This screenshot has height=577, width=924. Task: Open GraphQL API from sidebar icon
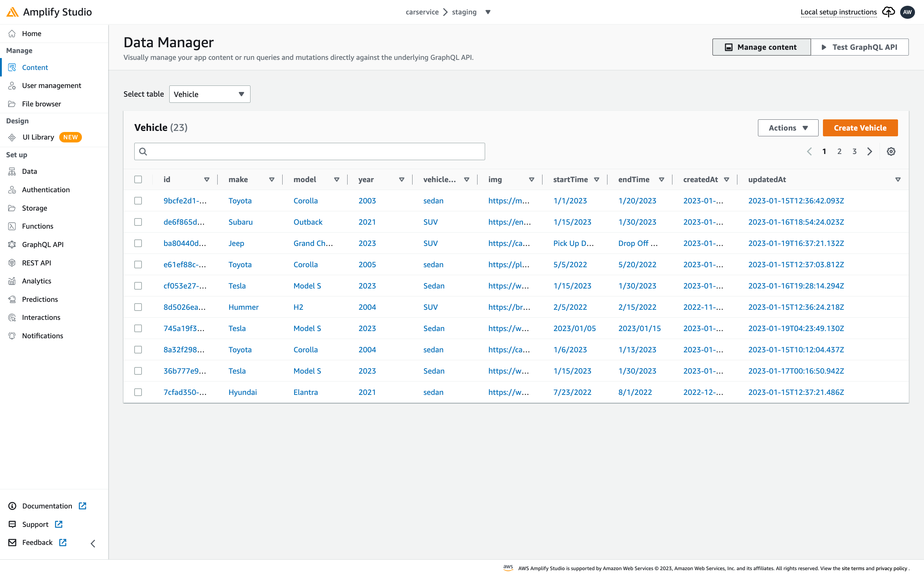tap(12, 245)
